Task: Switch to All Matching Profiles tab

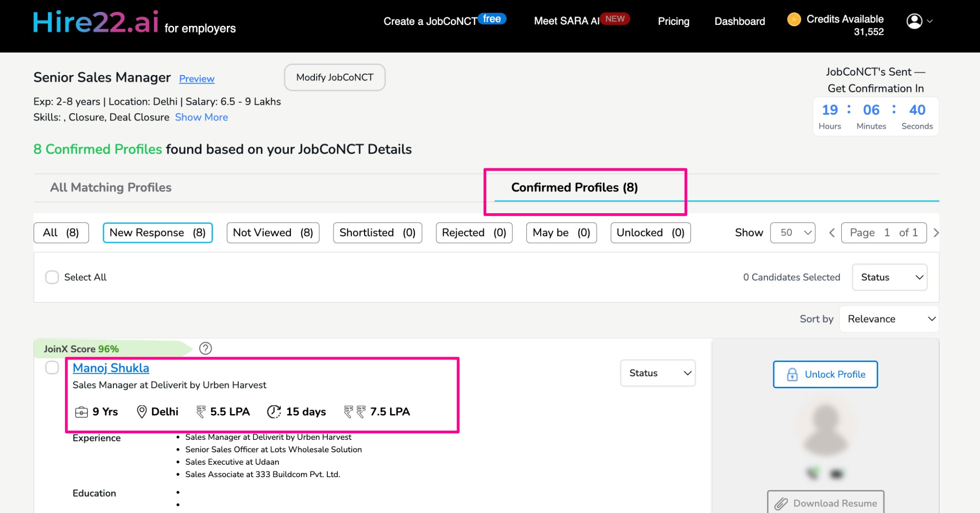Action: (111, 187)
